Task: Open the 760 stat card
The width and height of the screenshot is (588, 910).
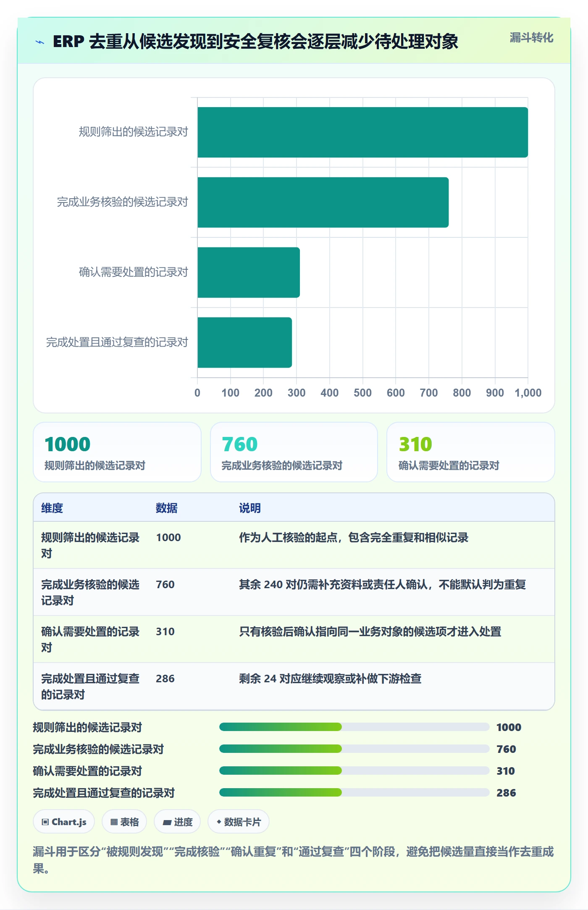Action: (x=294, y=452)
